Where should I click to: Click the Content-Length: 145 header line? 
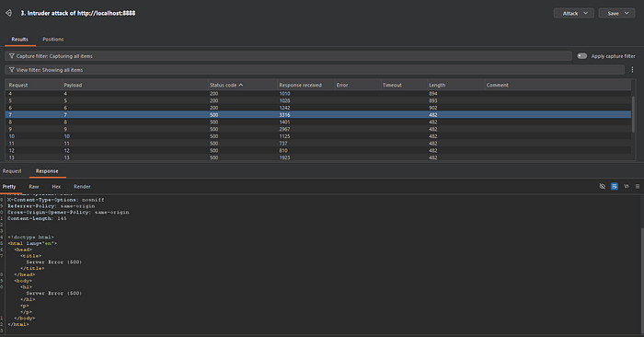[x=37, y=218]
